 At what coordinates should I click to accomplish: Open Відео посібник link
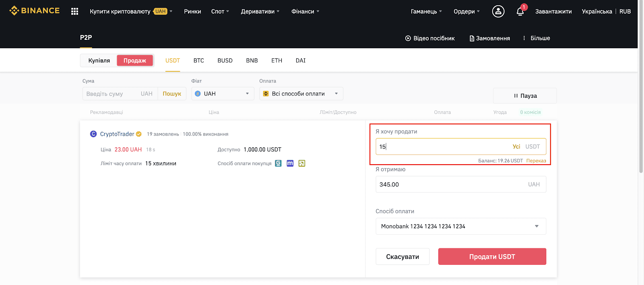pyautogui.click(x=430, y=38)
